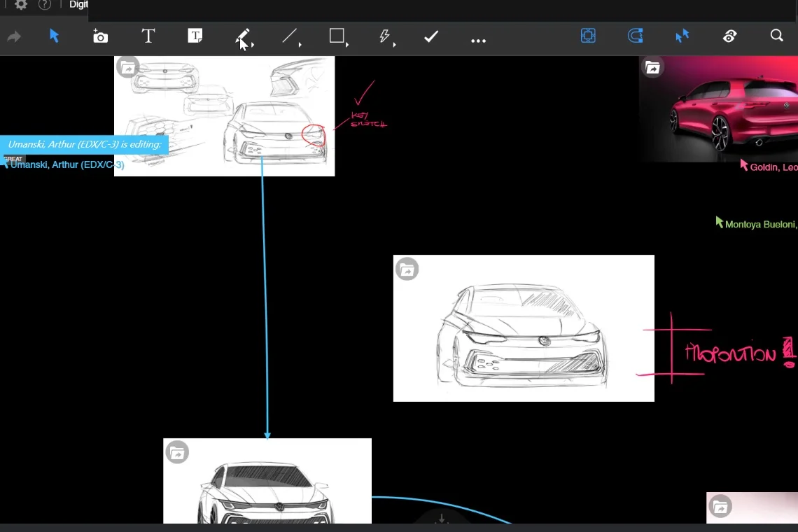Open the more options ellipsis menu

coord(478,41)
